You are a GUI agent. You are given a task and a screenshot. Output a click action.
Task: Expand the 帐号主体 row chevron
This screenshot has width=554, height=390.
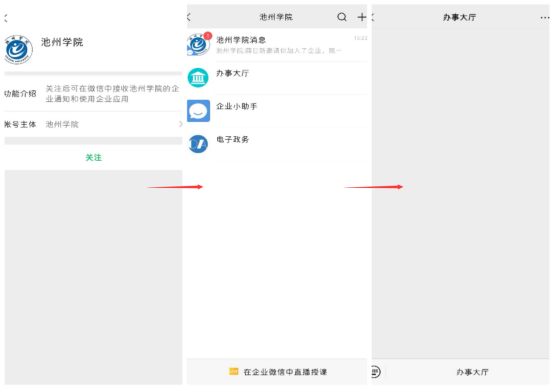180,124
